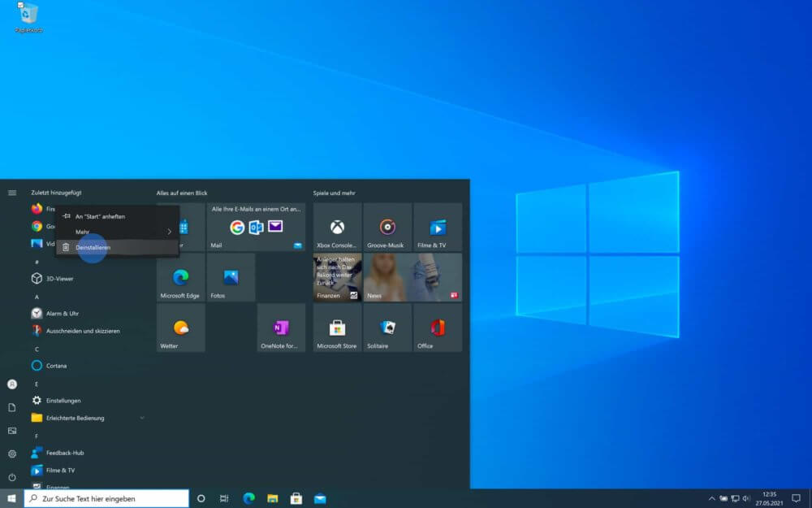Click the Google Chrome icon in app list
Image resolution: width=812 pixels, height=508 pixels.
(x=37, y=226)
